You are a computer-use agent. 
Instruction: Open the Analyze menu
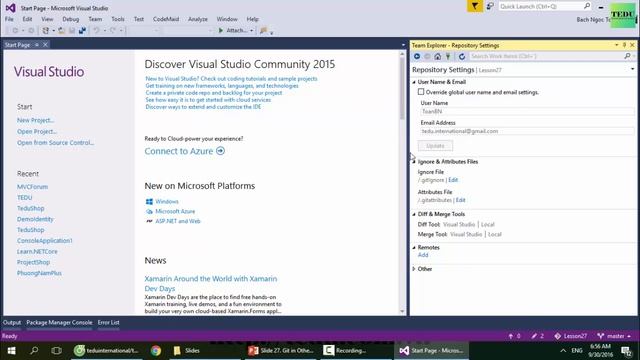click(198, 19)
